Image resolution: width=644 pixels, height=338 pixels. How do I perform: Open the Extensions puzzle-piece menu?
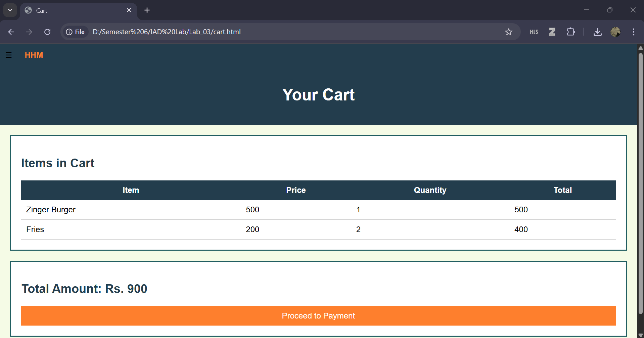coord(571,32)
